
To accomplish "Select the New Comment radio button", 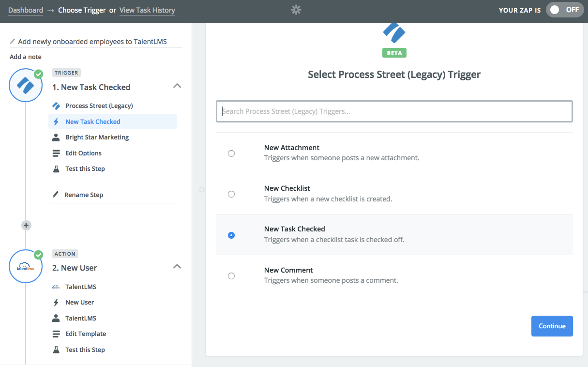I will pos(231,276).
